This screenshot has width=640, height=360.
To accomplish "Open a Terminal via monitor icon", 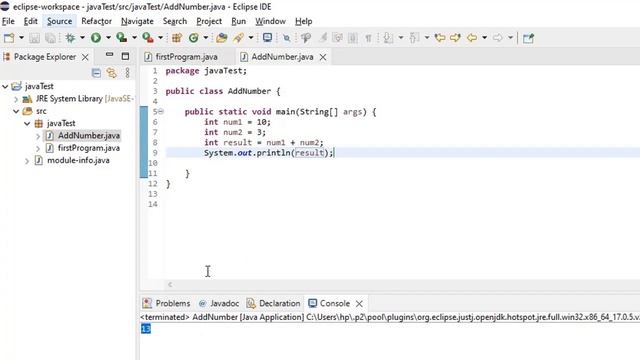I will (267, 38).
